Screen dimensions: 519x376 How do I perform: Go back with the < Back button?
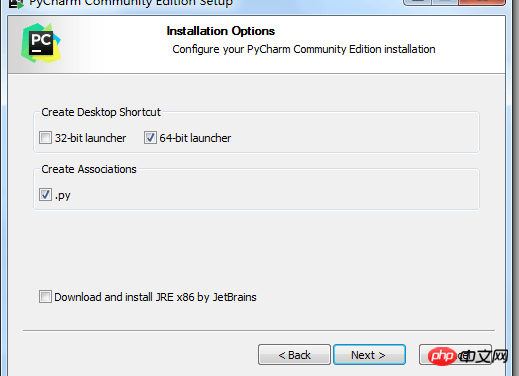[x=294, y=355]
